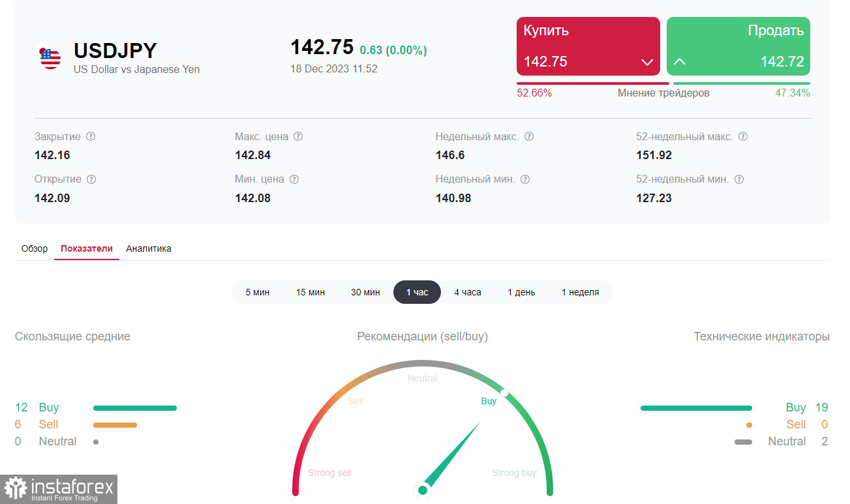Click the 140.98 weekly low value
850x504 pixels.
point(453,198)
